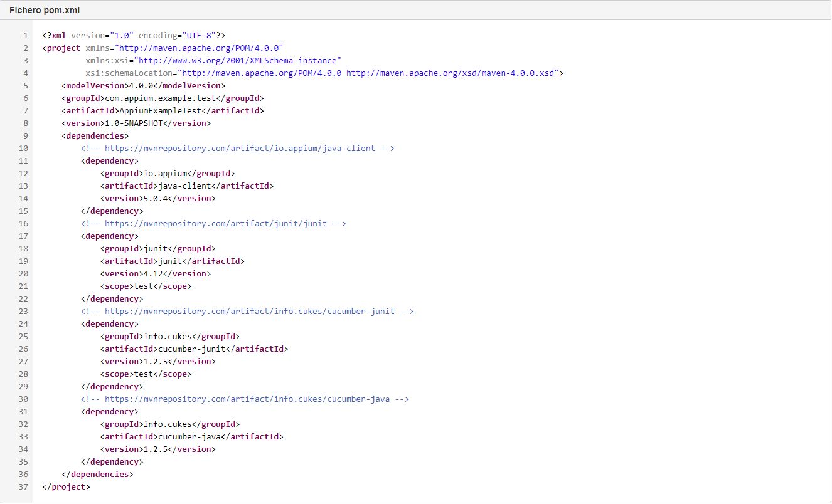Screen dimensions: 832x504
Task: Click groupId info.cukes on line 25
Action: [x=170, y=336]
